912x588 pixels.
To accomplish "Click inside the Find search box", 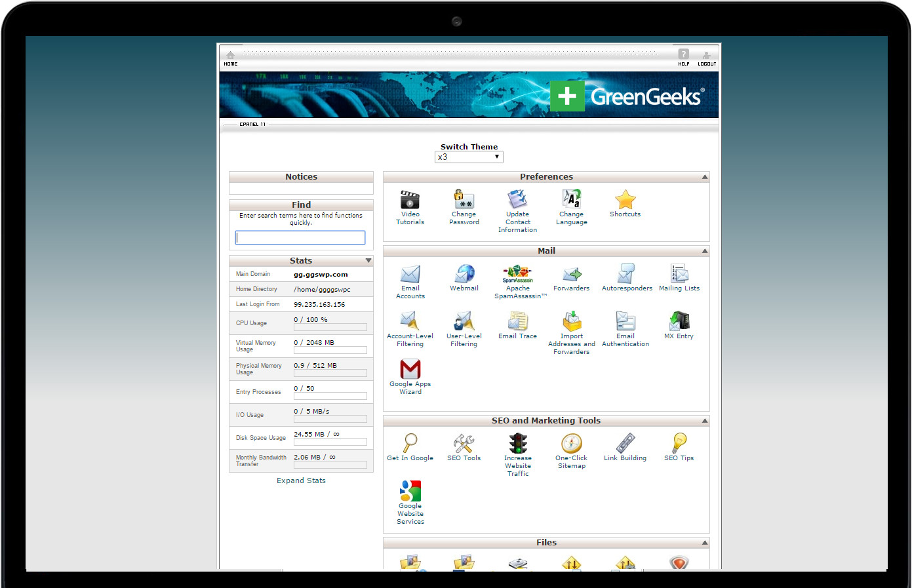I will (x=300, y=237).
